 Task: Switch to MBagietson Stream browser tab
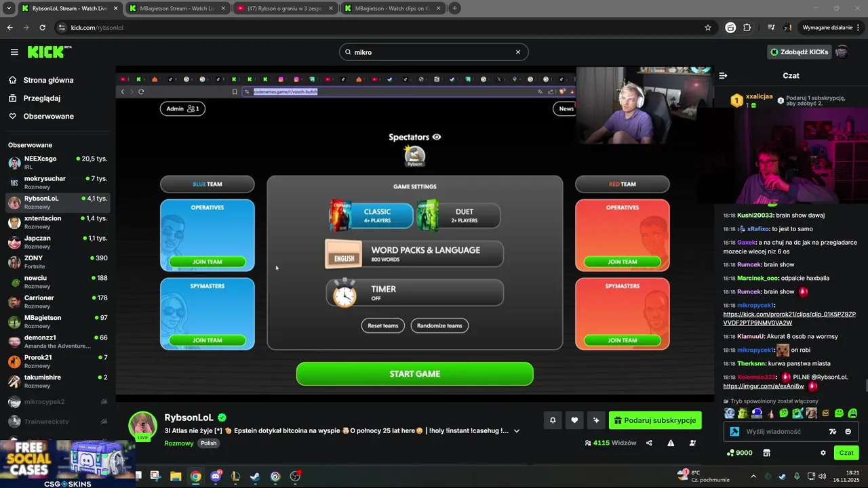[177, 8]
